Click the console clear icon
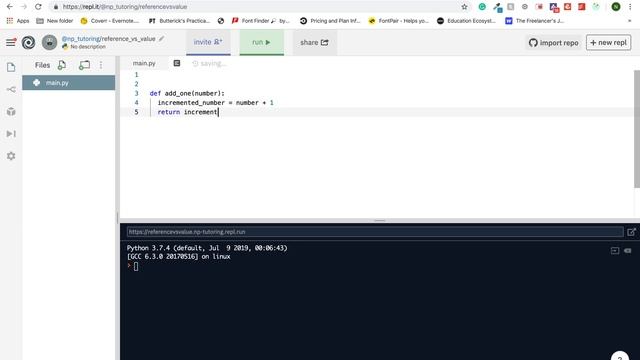640x360 pixels. (x=627, y=251)
